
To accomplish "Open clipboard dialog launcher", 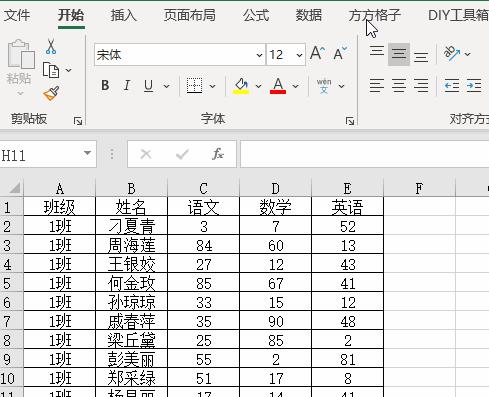I will [x=78, y=121].
